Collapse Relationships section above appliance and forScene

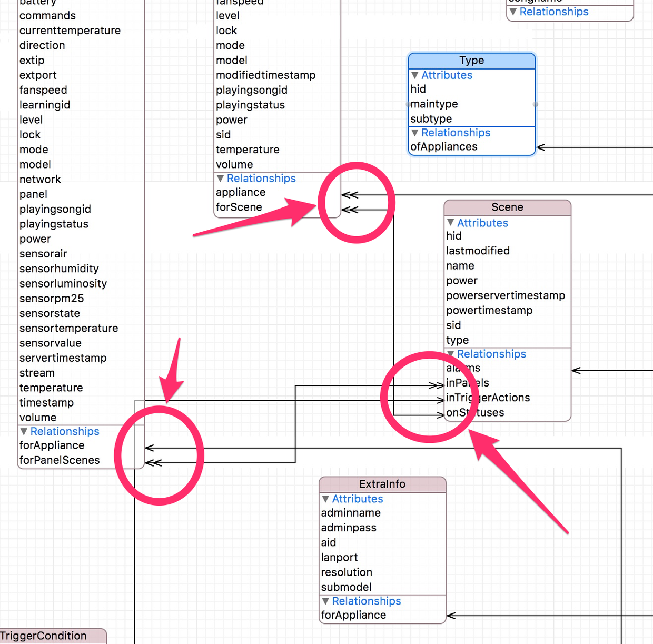[220, 179]
